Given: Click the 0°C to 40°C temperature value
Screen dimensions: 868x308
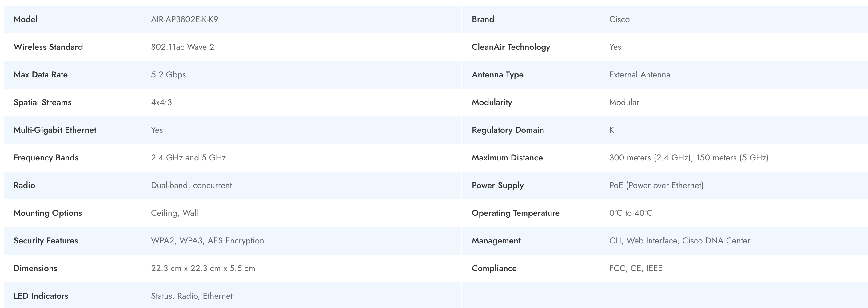Looking at the screenshot, I should [631, 213].
